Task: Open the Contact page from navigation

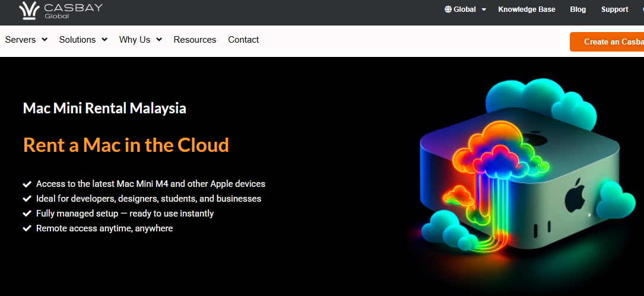Action: point(243,40)
